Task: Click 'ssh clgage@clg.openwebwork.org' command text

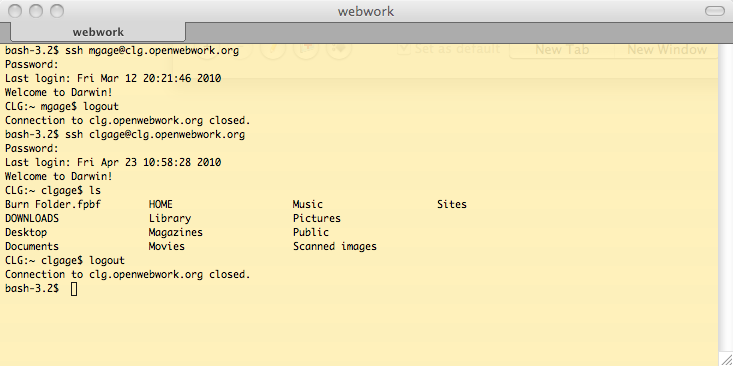Action: coord(155,135)
